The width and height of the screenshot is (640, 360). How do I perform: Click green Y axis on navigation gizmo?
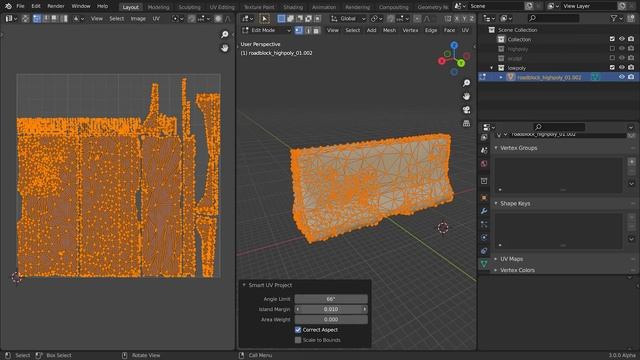[x=461, y=63]
